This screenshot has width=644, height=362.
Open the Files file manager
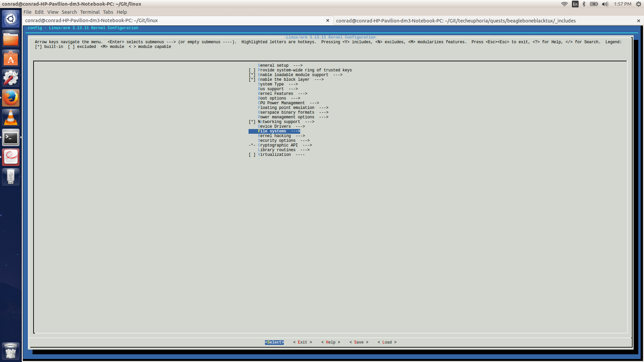coord(11,39)
